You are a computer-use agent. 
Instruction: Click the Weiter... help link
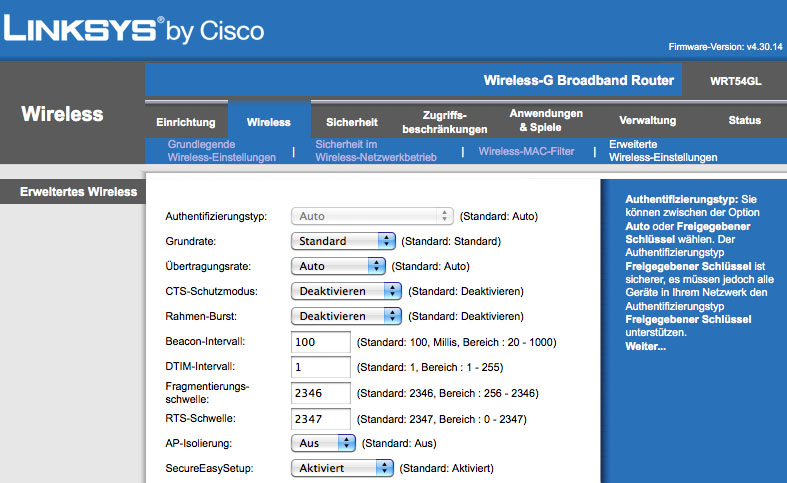(645, 346)
